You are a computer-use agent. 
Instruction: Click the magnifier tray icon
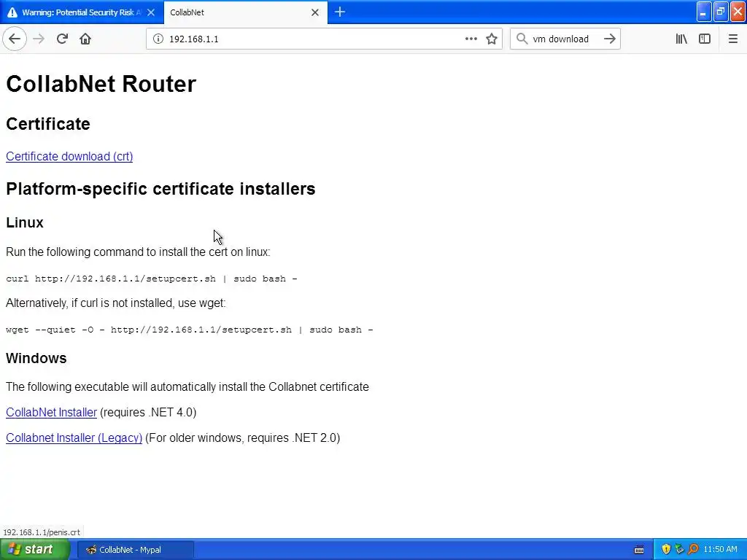[x=693, y=550]
